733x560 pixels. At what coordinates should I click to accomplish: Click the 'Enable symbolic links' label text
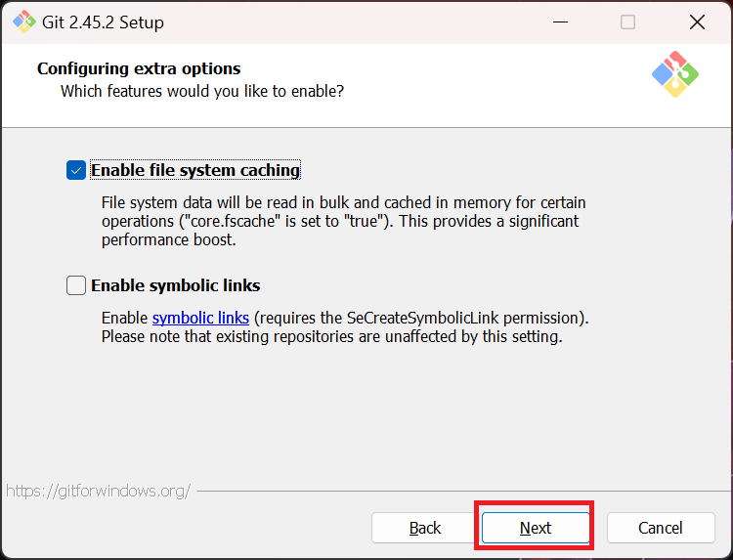click(175, 285)
